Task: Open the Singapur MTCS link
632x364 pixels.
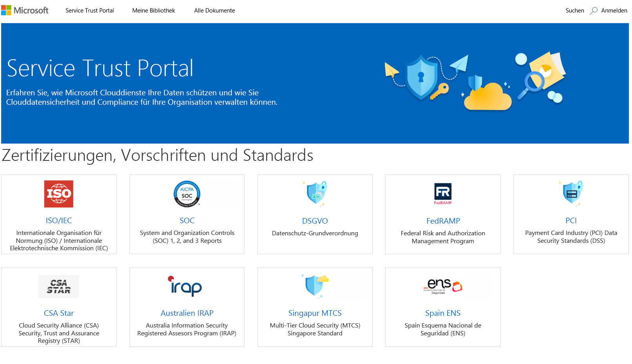Action: pos(315,313)
